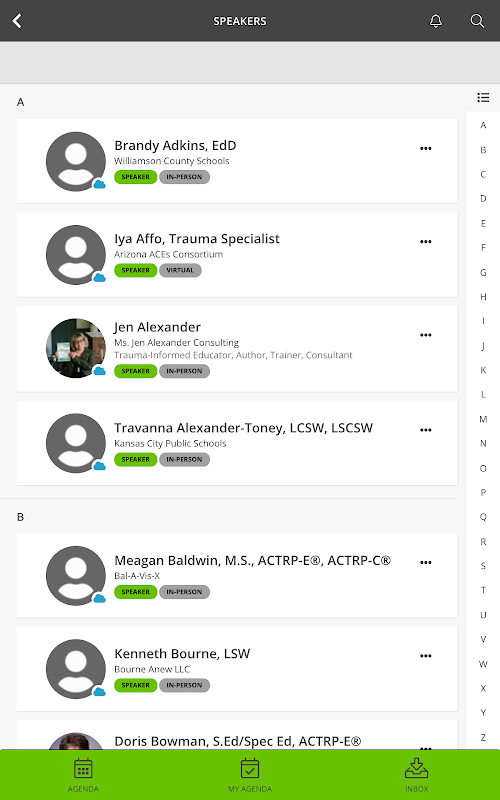Viewport: 500px width, 800px height.
Task: Open Kenneth Bourne, LSW speaker entry
Action: tap(237, 669)
